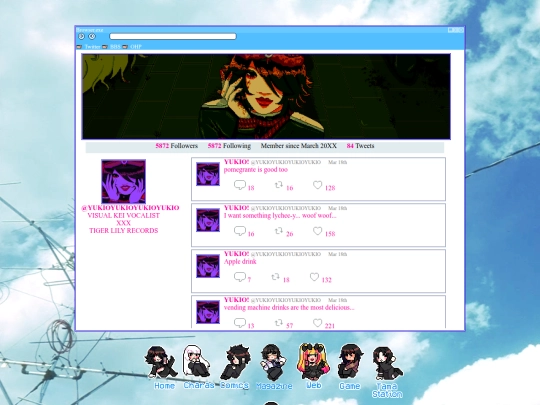
Task: Retweet the pomegranate tweet
Action: pos(279,185)
